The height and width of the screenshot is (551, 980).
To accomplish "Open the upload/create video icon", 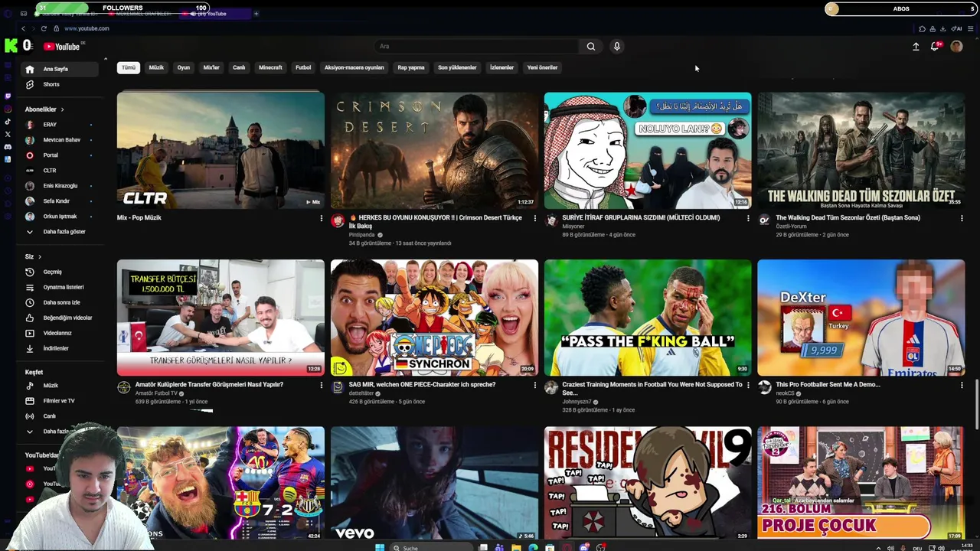I will point(916,47).
